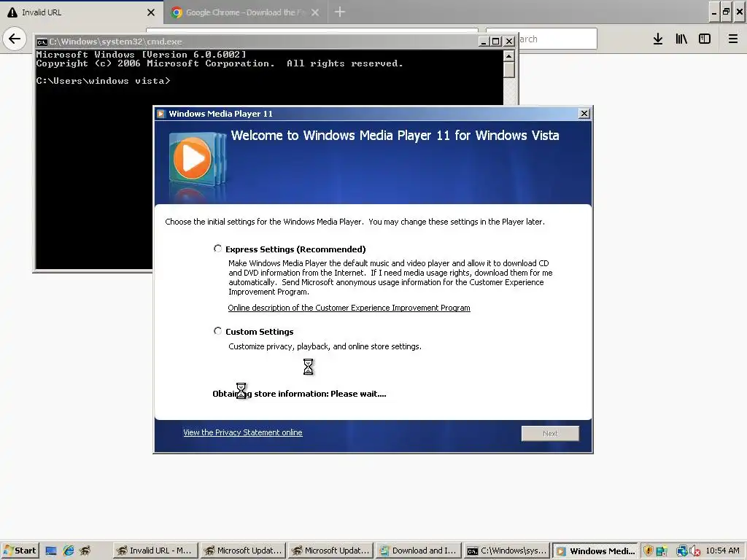The image size is (747, 560).
Task: Open the browser hamburger menu
Action: tap(733, 39)
